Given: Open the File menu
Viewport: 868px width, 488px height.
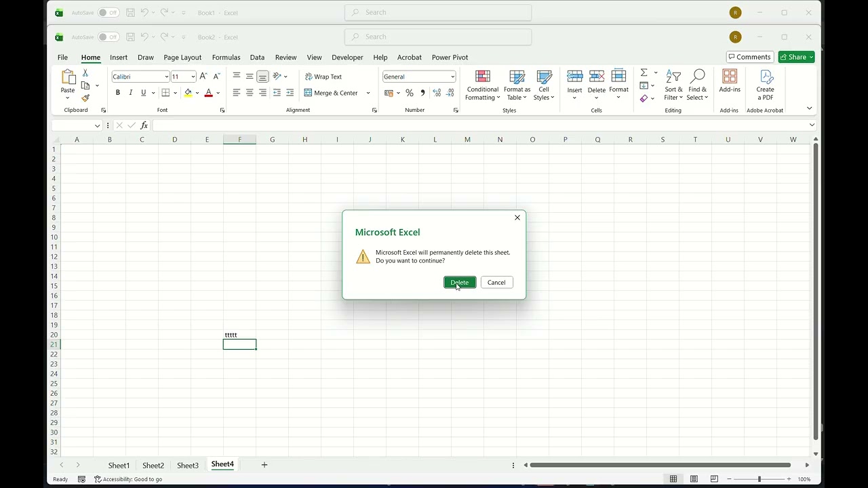Looking at the screenshot, I should pos(62,58).
